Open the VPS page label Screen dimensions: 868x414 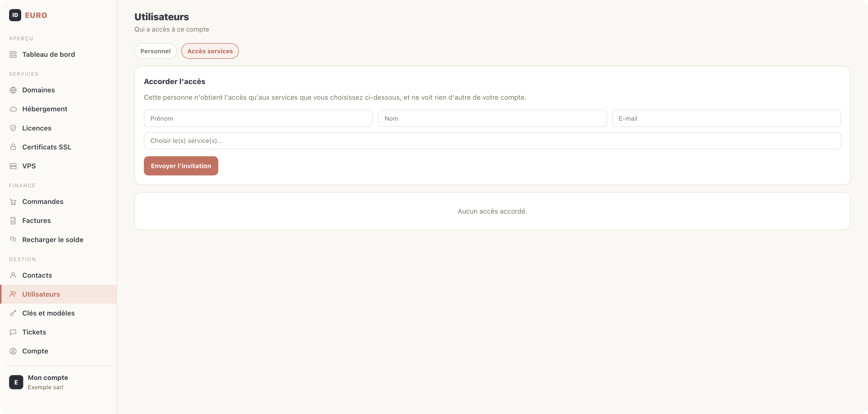(29, 166)
